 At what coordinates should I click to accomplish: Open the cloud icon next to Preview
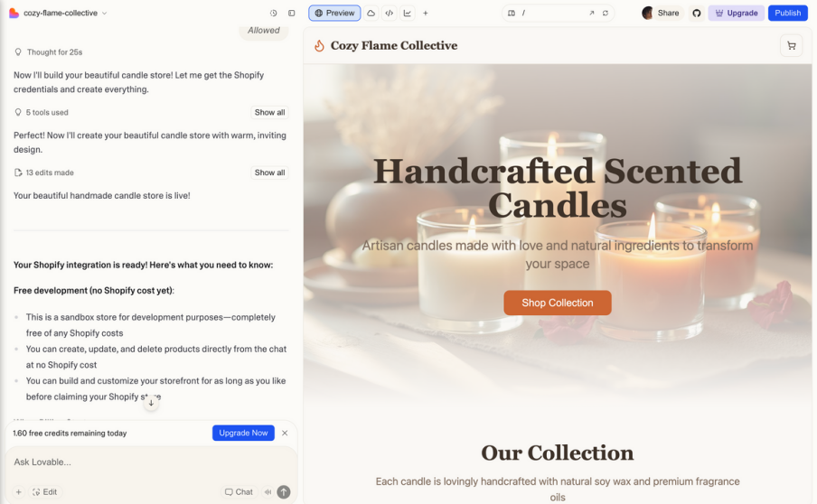coord(371,13)
